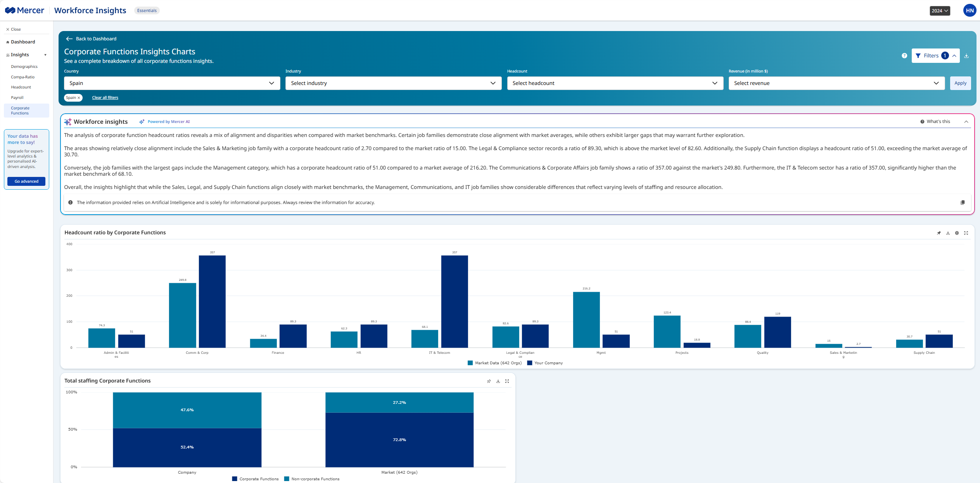
Task: Pin the Total staffing chart
Action: pos(489,381)
